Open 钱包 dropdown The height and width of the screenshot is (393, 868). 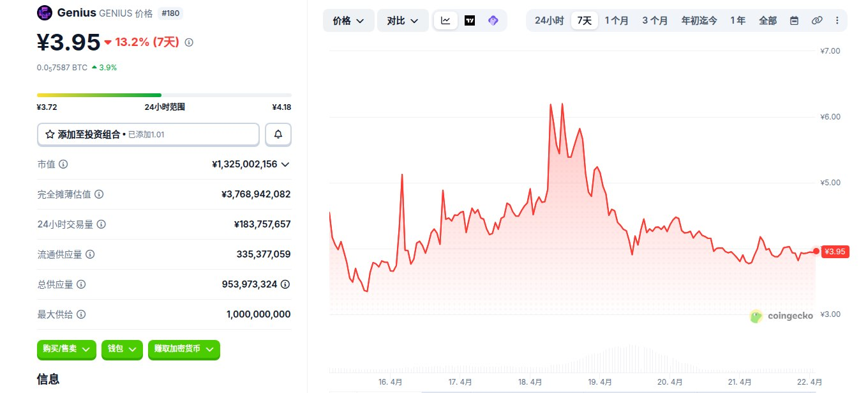pos(122,349)
